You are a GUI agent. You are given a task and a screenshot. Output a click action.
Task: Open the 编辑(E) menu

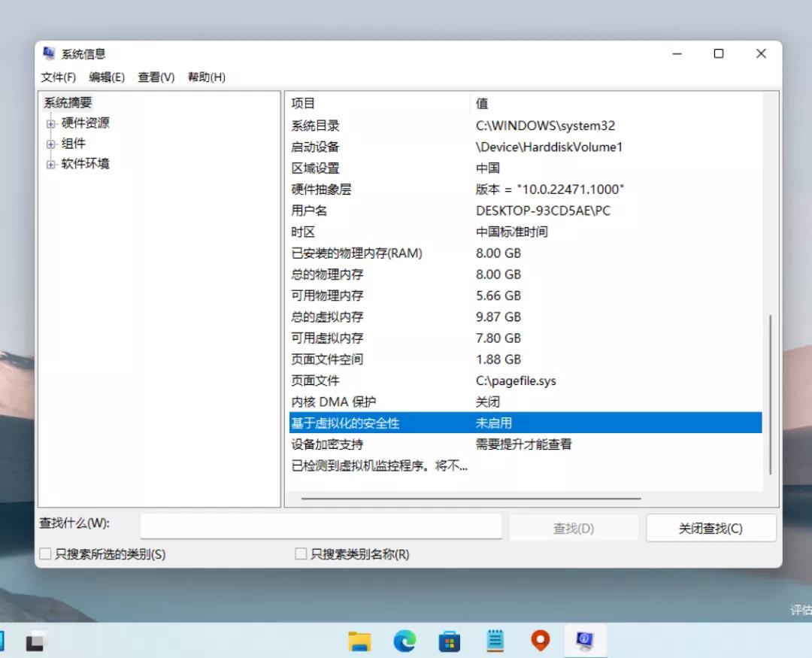106,77
